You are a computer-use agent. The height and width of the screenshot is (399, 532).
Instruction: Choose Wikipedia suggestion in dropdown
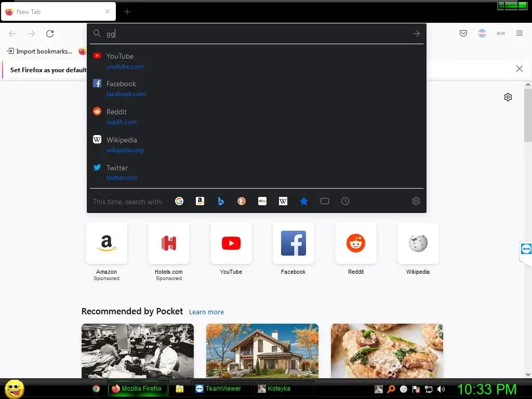tap(257, 144)
